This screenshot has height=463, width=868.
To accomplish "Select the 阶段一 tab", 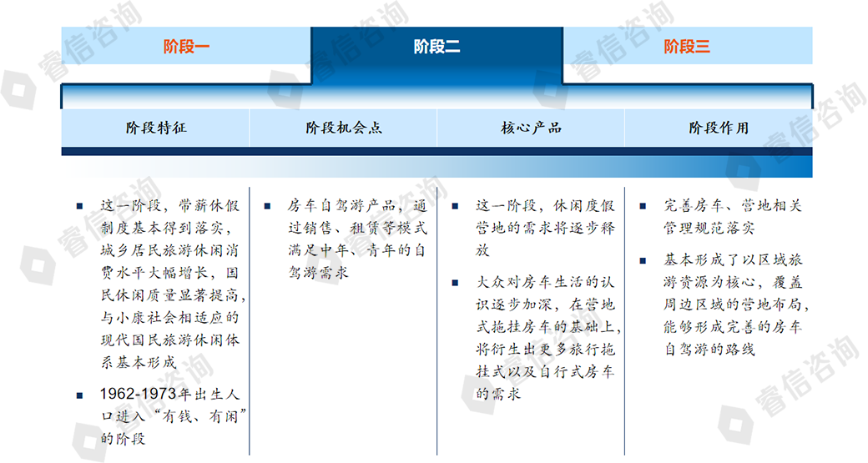I will point(186,46).
